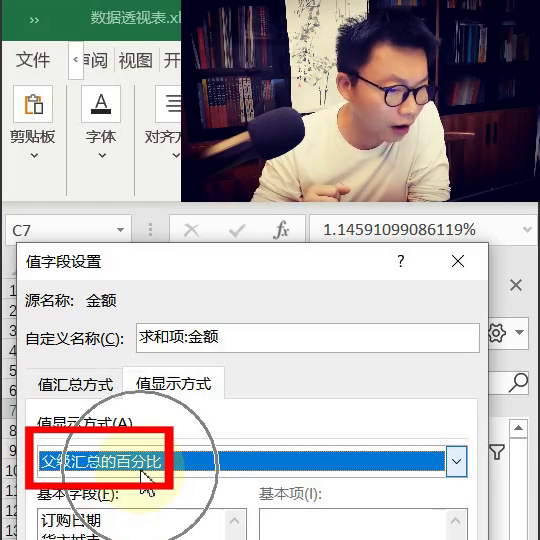Expand the formula bar with the right-end arrow
This screenshot has width=540, height=540.
point(527,229)
